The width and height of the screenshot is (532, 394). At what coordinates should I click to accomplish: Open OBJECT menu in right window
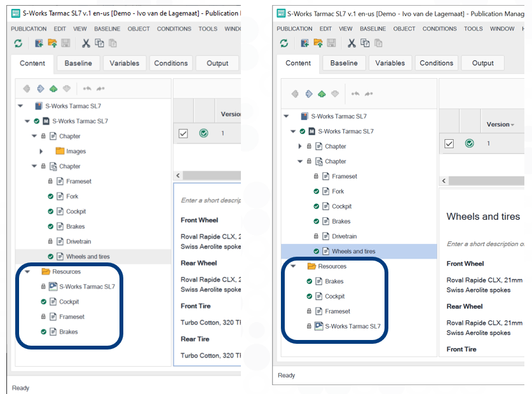tap(404, 29)
